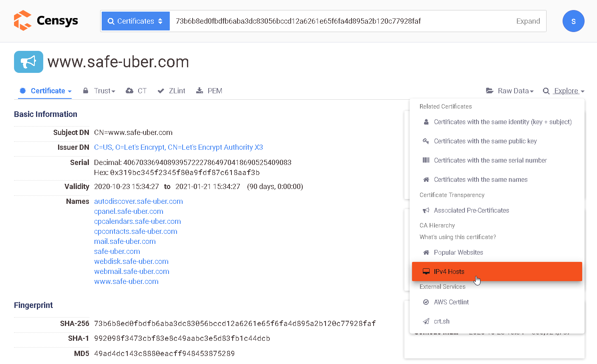Open the ZLint checkmark tab
Image resolution: width=597 pixels, height=364 pixels.
click(x=172, y=91)
